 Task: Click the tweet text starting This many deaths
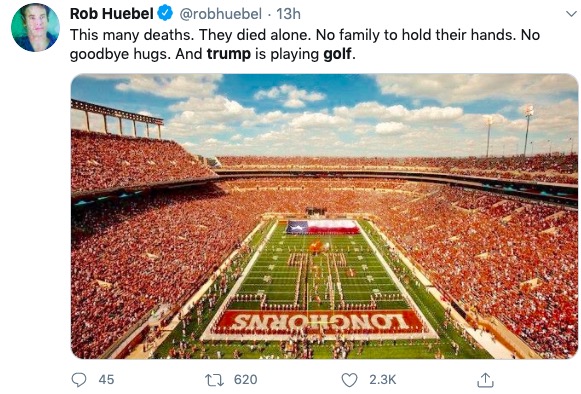coord(305,44)
